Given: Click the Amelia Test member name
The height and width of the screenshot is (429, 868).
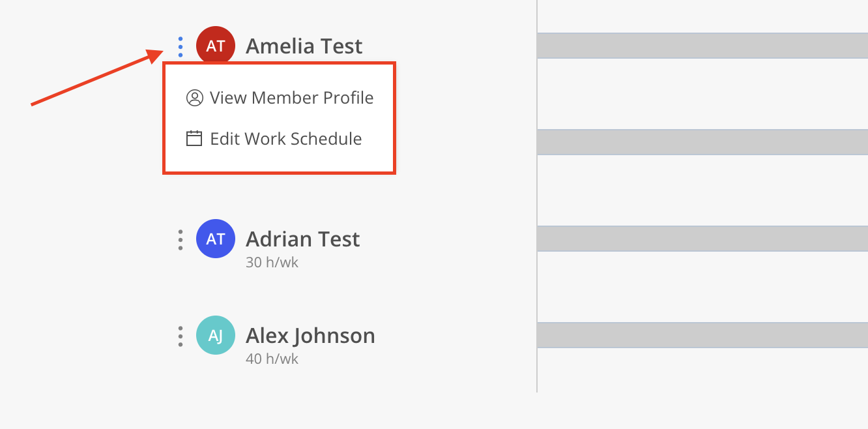Looking at the screenshot, I should [304, 46].
